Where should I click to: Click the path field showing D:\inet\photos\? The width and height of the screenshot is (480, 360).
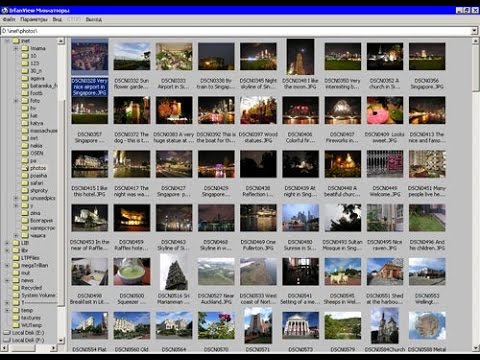tap(236, 31)
